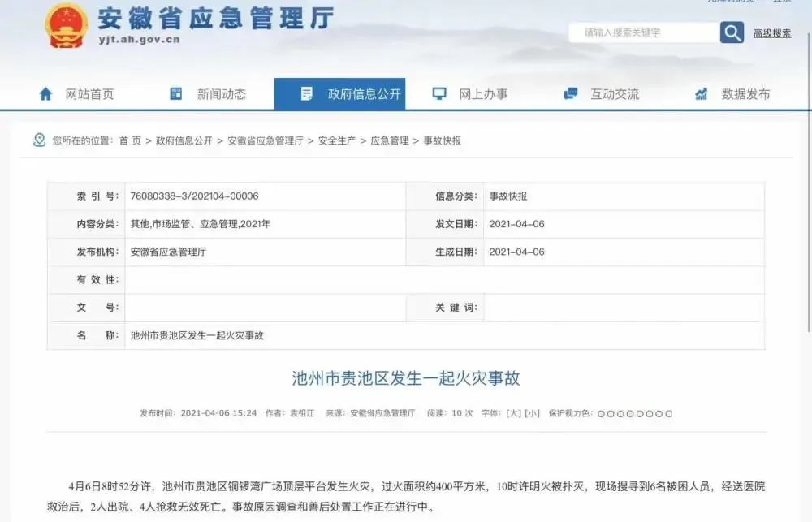Click the read count 10 次
Screen dimensions: 812x522
463,413
